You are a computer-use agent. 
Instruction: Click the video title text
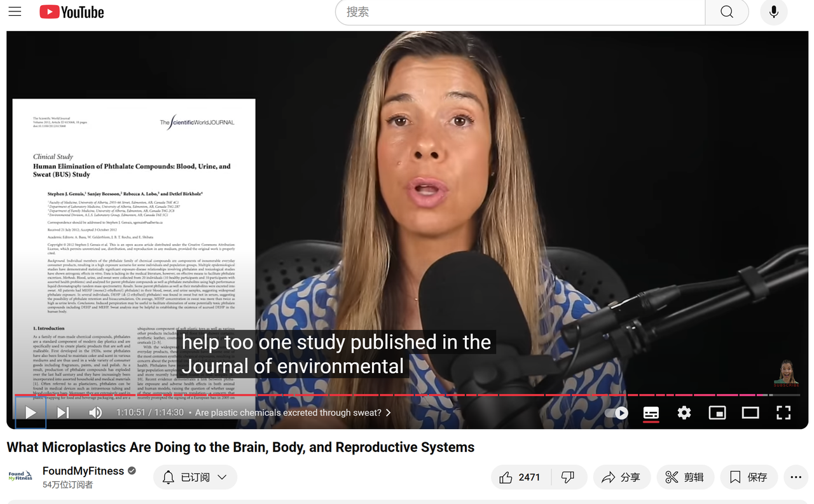click(240, 447)
